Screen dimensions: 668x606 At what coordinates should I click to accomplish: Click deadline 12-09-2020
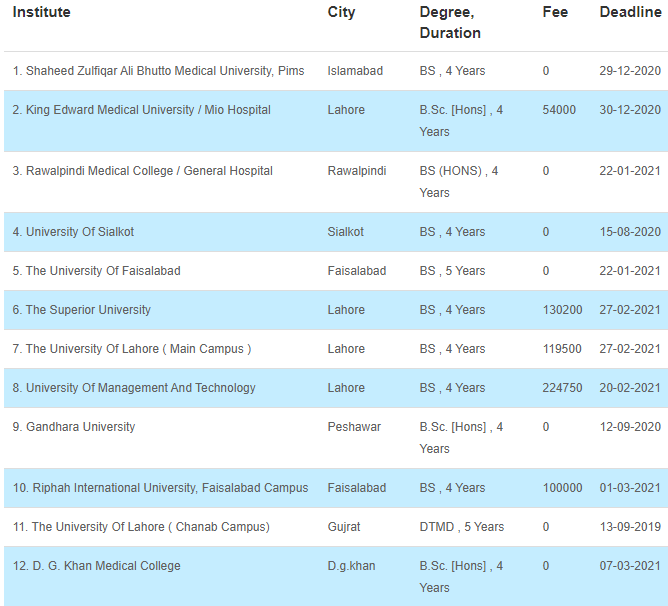(x=630, y=427)
